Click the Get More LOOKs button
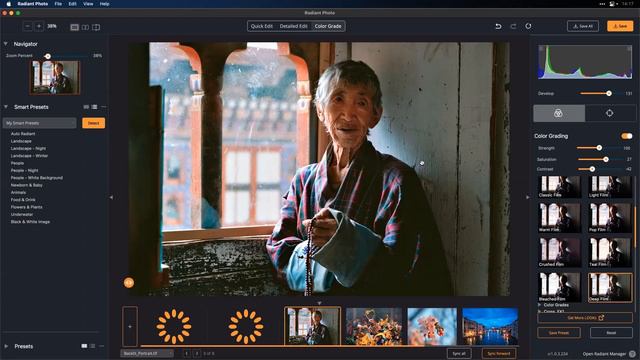The height and width of the screenshot is (360, 640). pos(585,318)
